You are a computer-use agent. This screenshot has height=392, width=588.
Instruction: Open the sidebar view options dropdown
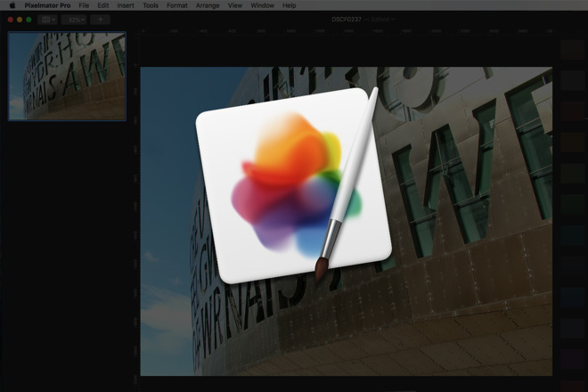pyautogui.click(x=47, y=20)
